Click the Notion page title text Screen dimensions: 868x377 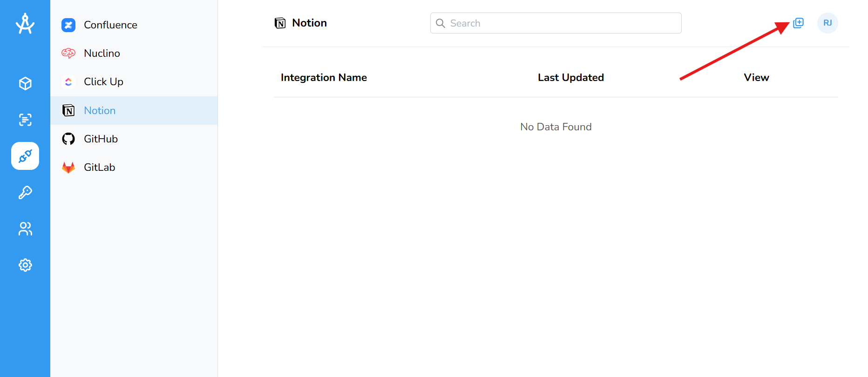tap(309, 23)
